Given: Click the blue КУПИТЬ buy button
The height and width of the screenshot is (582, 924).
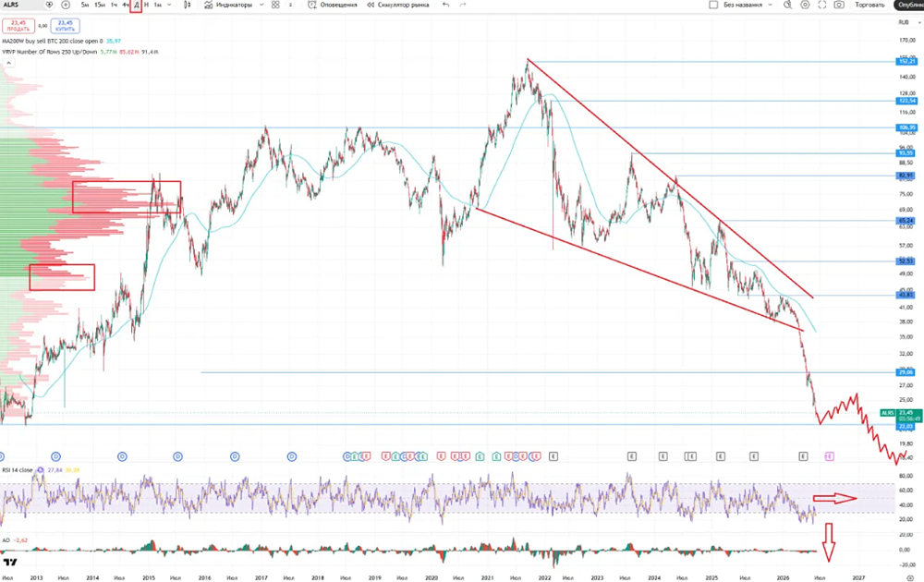Looking at the screenshot, I should (65, 26).
